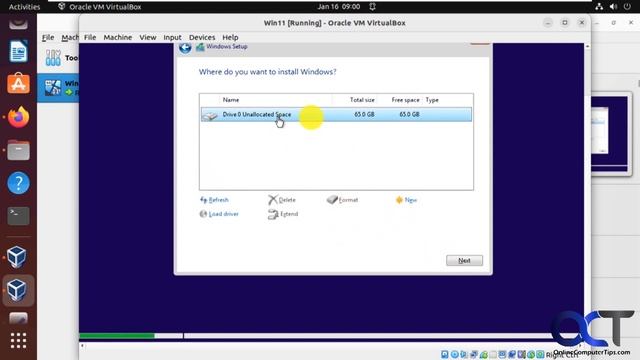Click the power icon in the top bar

coord(627,7)
